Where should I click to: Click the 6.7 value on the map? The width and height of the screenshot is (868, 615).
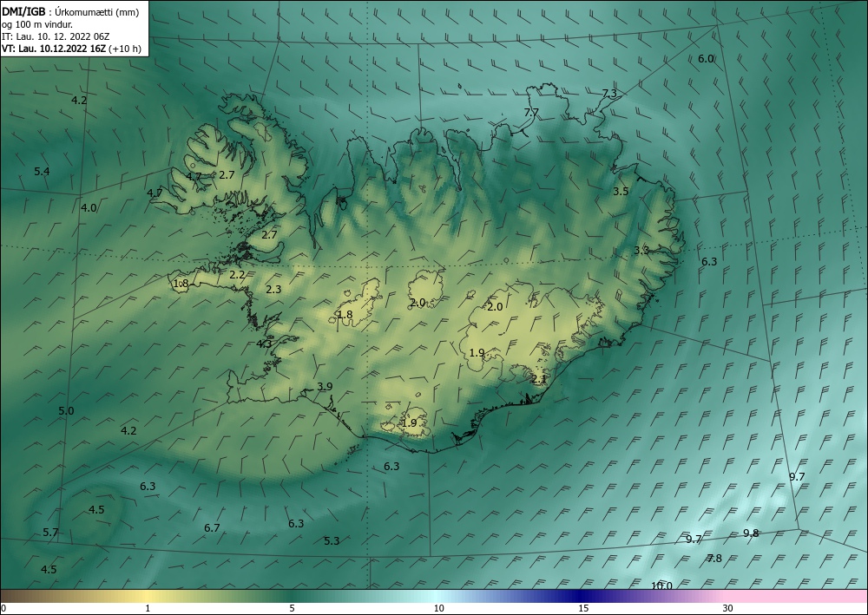click(x=212, y=527)
